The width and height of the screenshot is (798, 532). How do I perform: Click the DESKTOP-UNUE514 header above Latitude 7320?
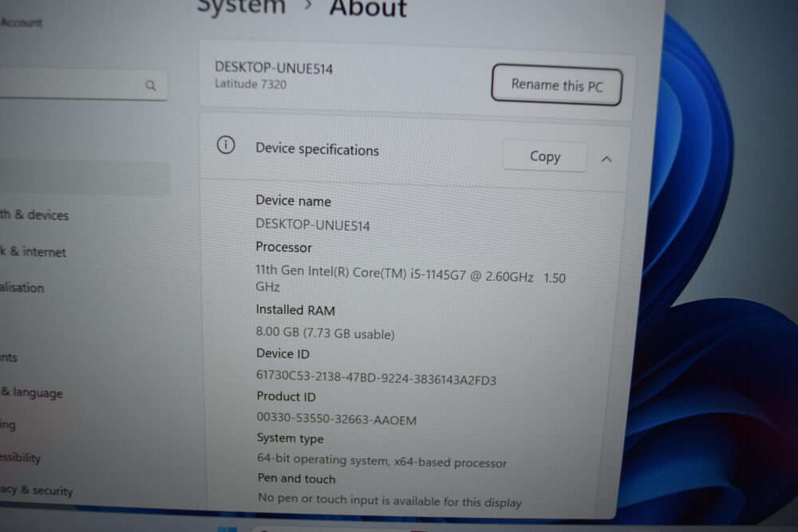point(274,68)
